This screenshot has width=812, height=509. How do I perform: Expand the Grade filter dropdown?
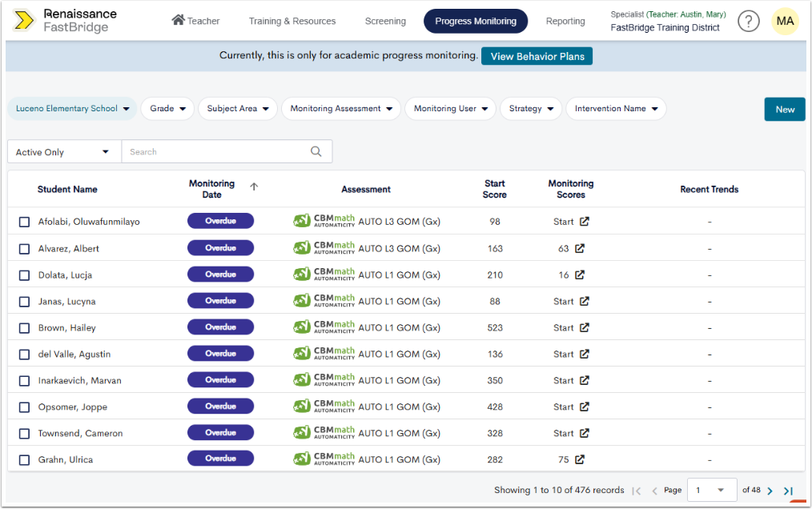click(x=167, y=109)
